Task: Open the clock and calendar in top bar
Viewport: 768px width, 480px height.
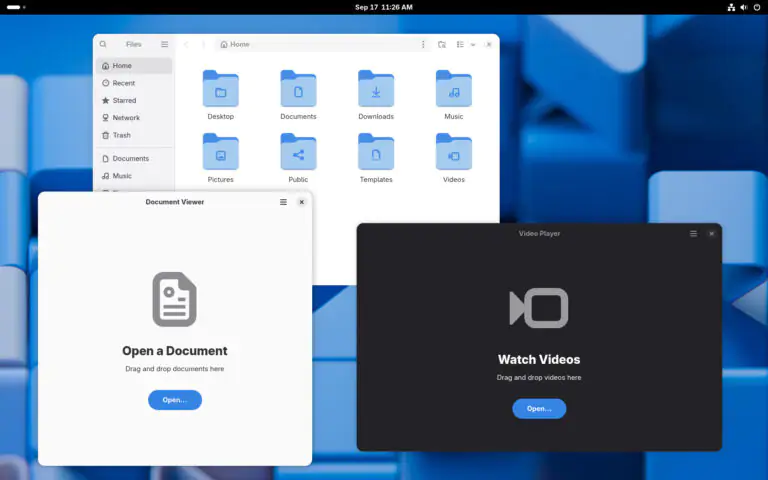Action: click(383, 7)
